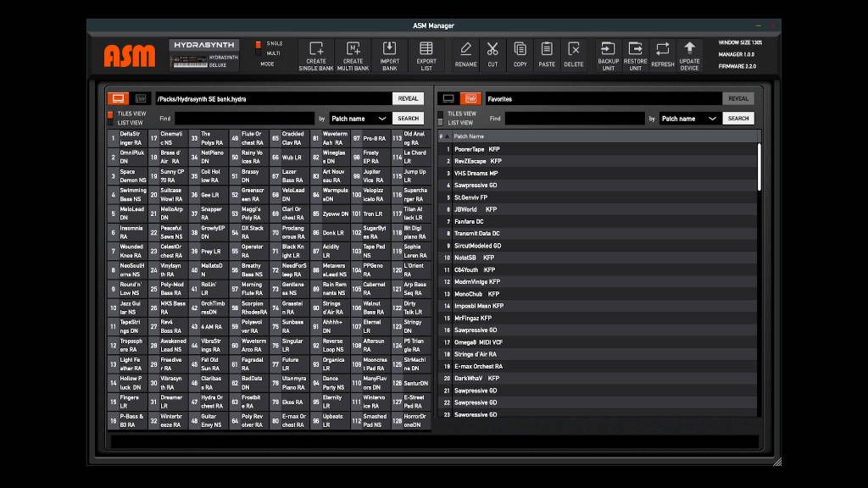Select Favorites row Fanfare DC

tap(597, 221)
